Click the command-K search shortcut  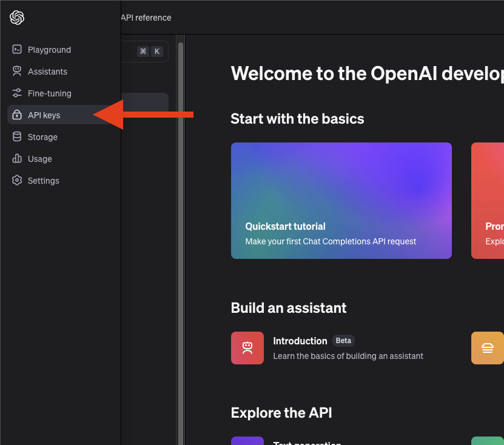(x=150, y=52)
